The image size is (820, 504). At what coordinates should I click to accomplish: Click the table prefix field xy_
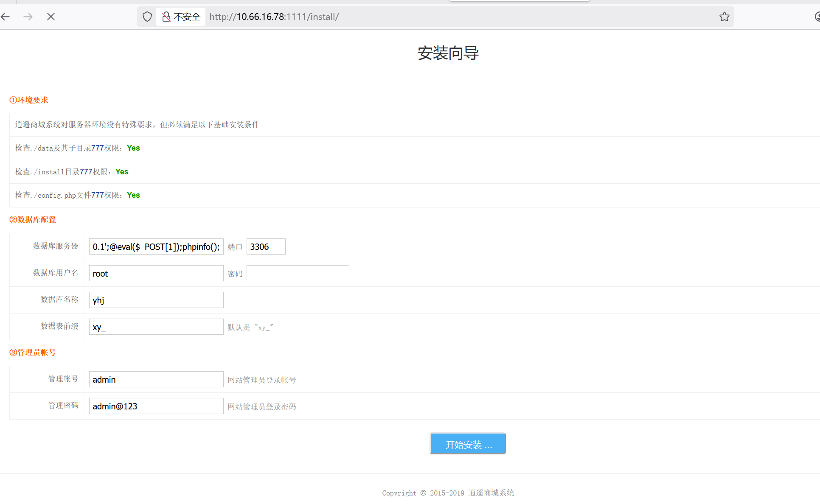point(156,327)
